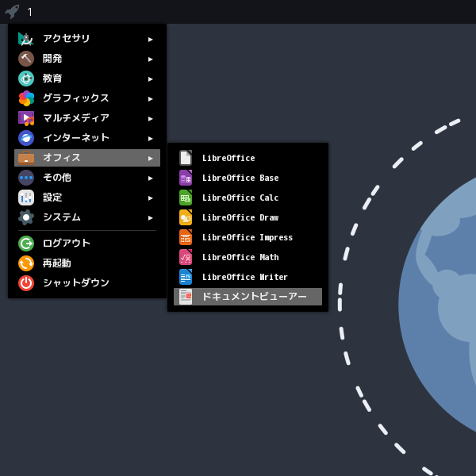Launch LibreOffice Base from the submenu
Viewport: 476px width, 476px height.
point(248,178)
